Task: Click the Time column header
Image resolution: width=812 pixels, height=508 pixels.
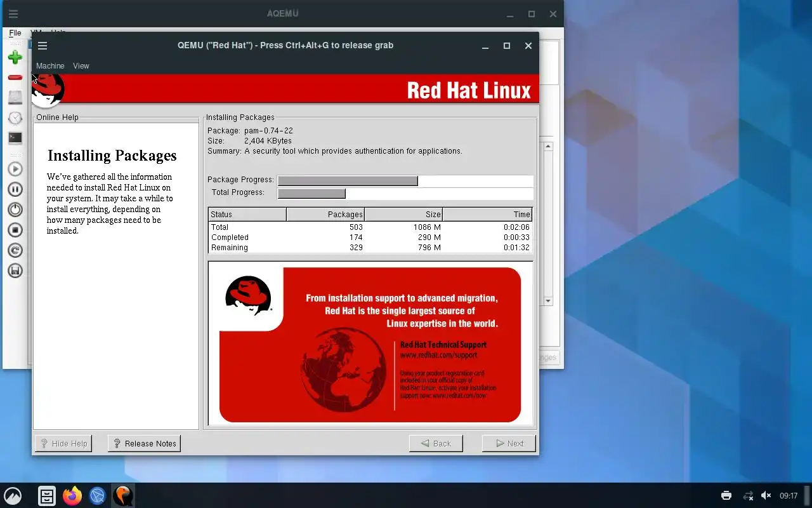Action: pos(487,215)
